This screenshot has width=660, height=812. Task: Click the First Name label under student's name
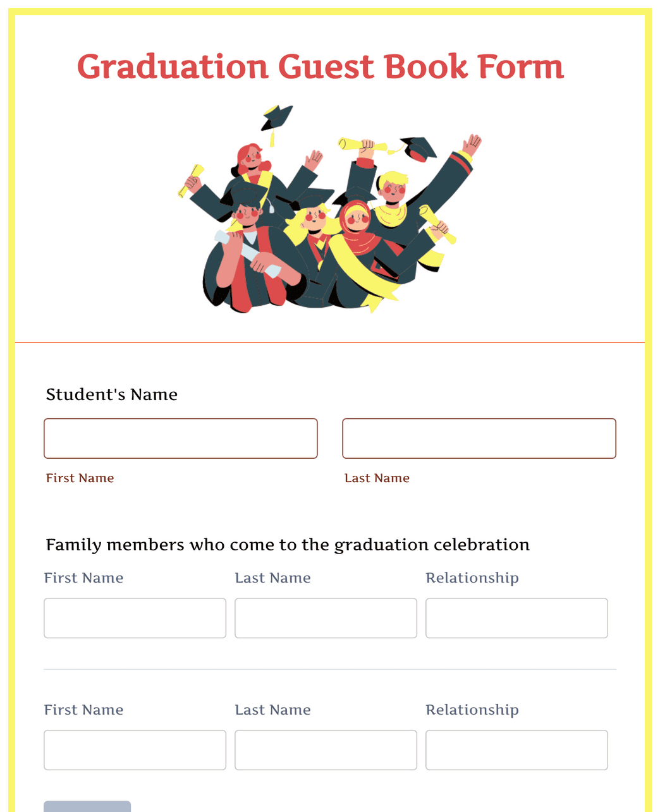pyautogui.click(x=80, y=478)
